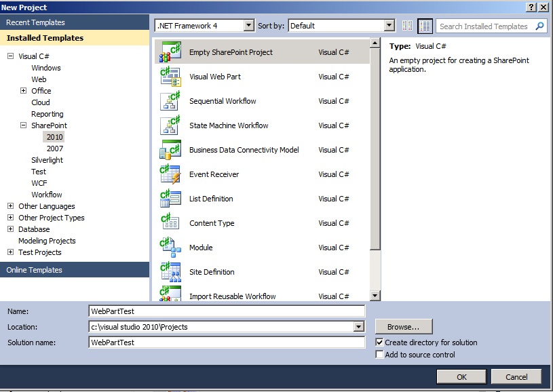Select the Silverlight category
Screen dimensions: 553x392
pos(47,160)
